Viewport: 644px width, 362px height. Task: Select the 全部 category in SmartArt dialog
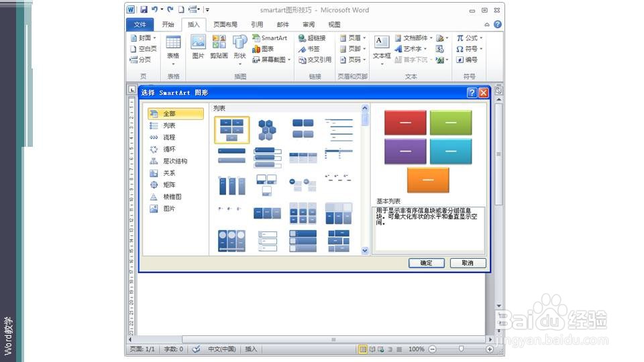(x=175, y=114)
